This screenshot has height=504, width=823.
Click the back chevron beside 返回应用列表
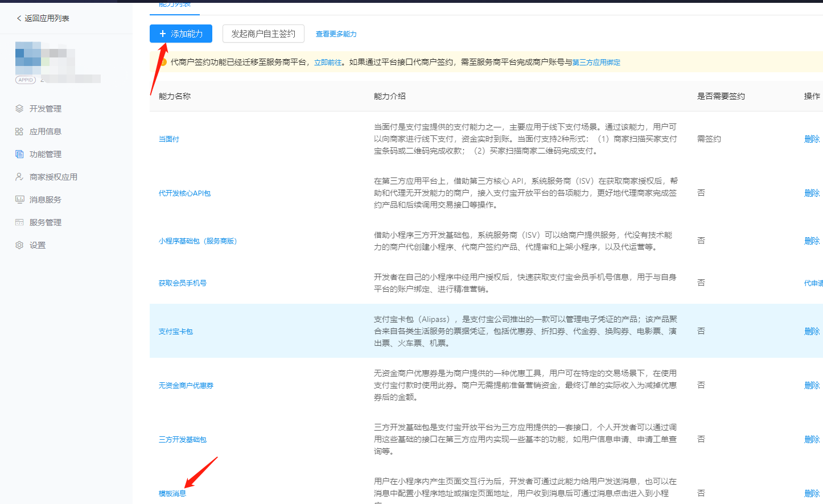click(x=19, y=18)
